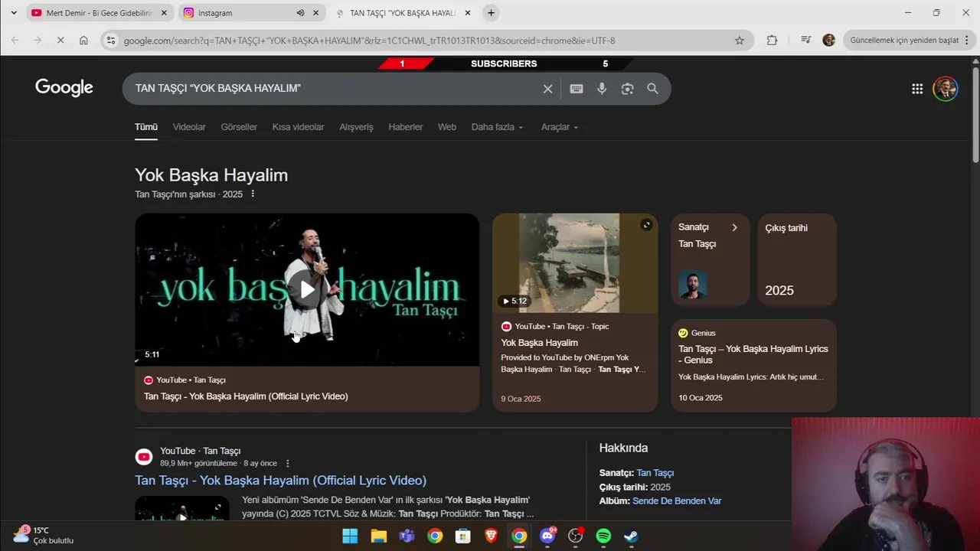Expand the Araçlar dropdown

(560, 127)
